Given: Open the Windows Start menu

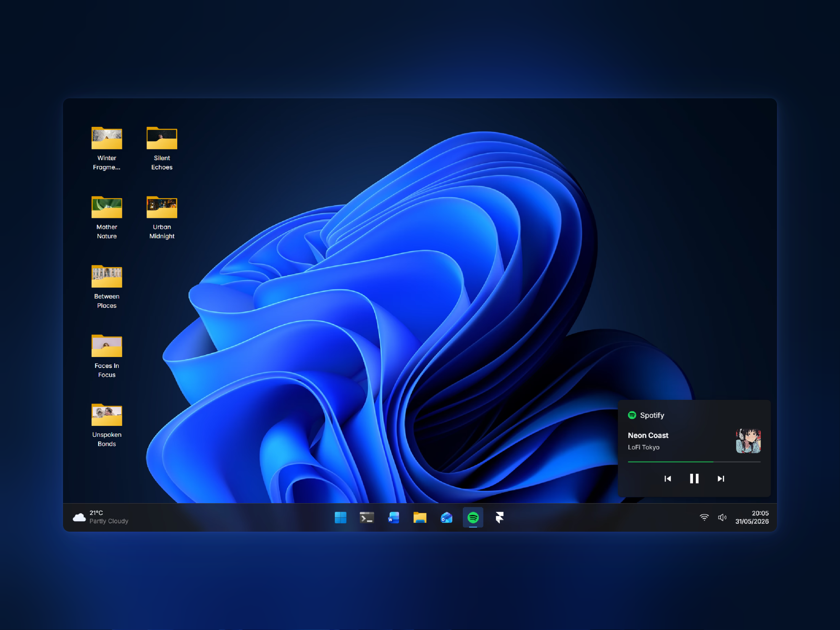Looking at the screenshot, I should (x=341, y=517).
